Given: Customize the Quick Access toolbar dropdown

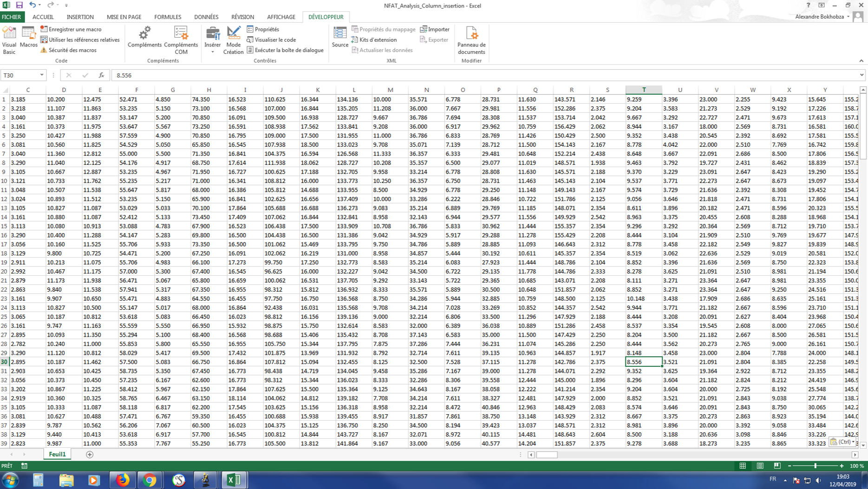Looking at the screenshot, I should 66,5.
